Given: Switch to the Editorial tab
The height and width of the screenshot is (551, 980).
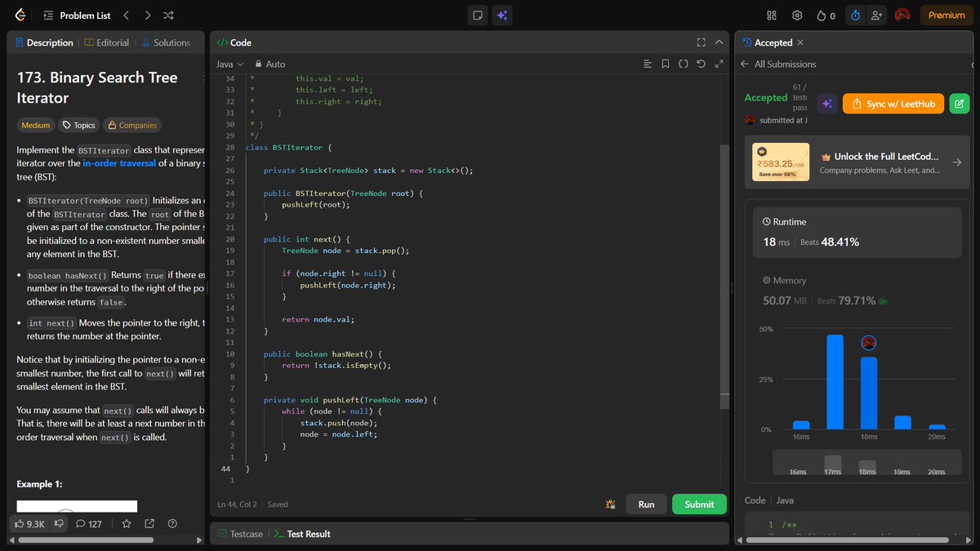Looking at the screenshot, I should pos(107,42).
